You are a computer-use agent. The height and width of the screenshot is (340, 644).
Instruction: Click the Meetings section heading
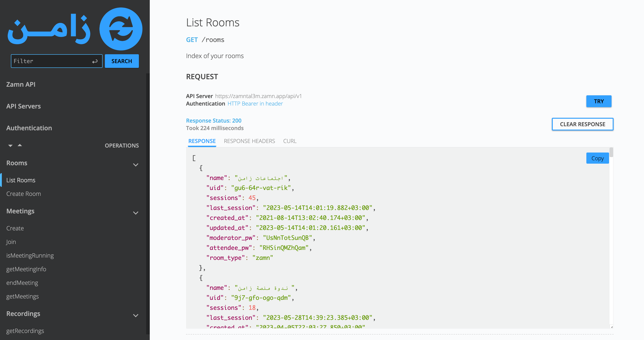pos(20,211)
